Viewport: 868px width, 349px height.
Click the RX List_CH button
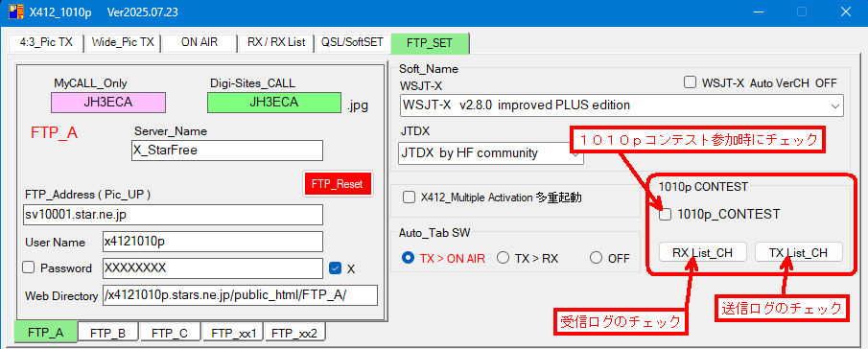pos(702,252)
